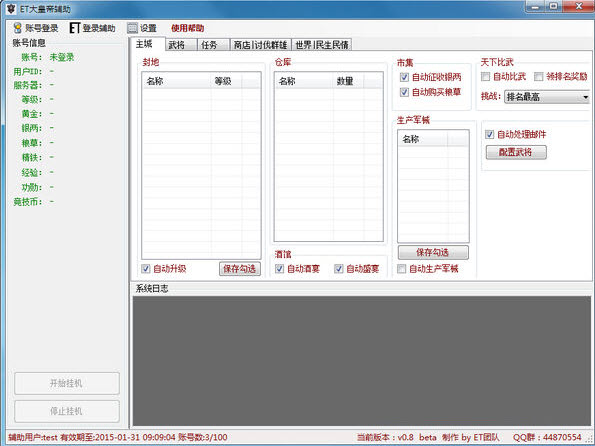Click 名称 column header in 生产军械 list

pyautogui.click(x=423, y=139)
